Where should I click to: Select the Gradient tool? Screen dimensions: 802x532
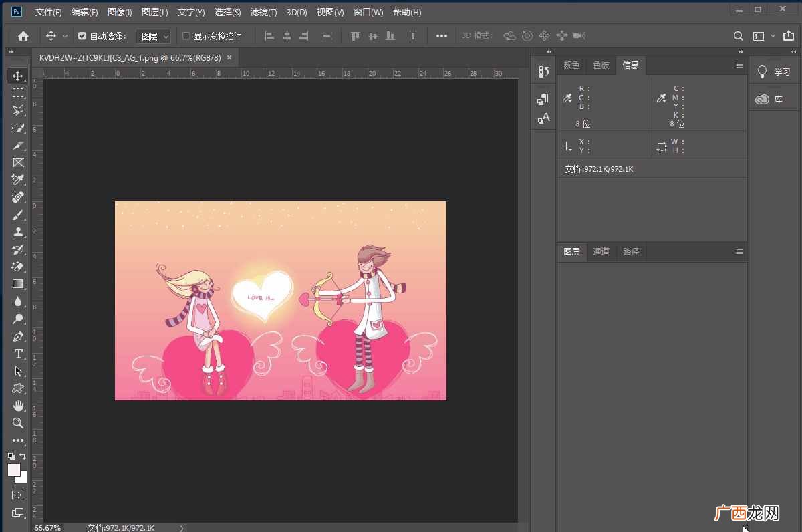point(18,284)
